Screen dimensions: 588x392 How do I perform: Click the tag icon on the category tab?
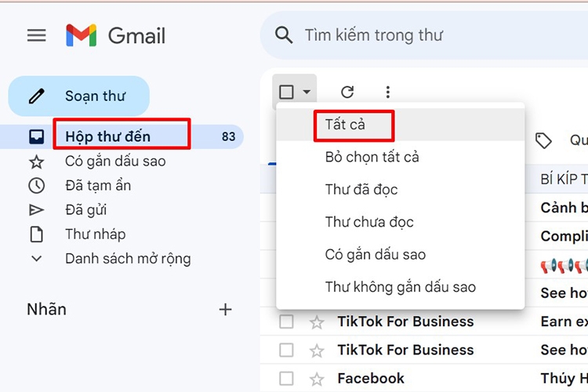[x=543, y=140]
